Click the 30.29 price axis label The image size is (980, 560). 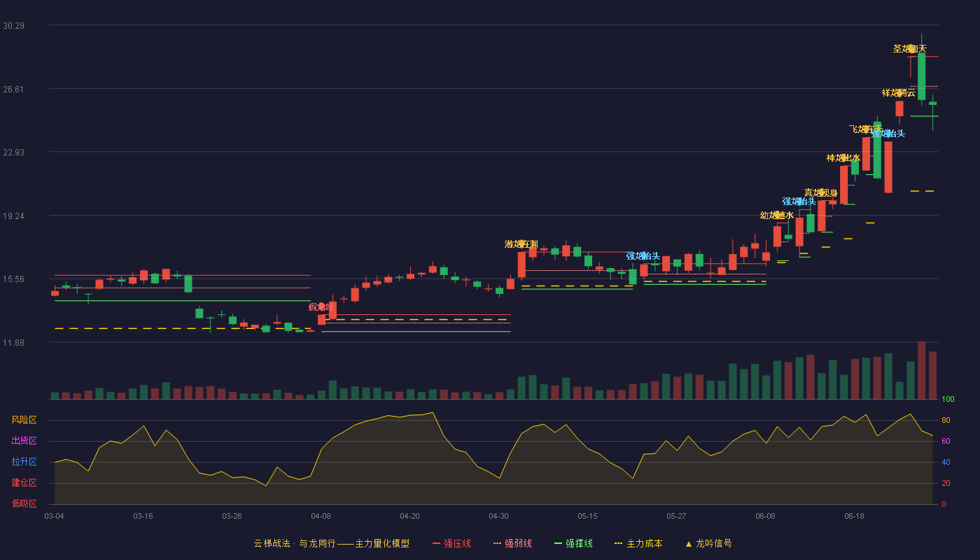13,25
